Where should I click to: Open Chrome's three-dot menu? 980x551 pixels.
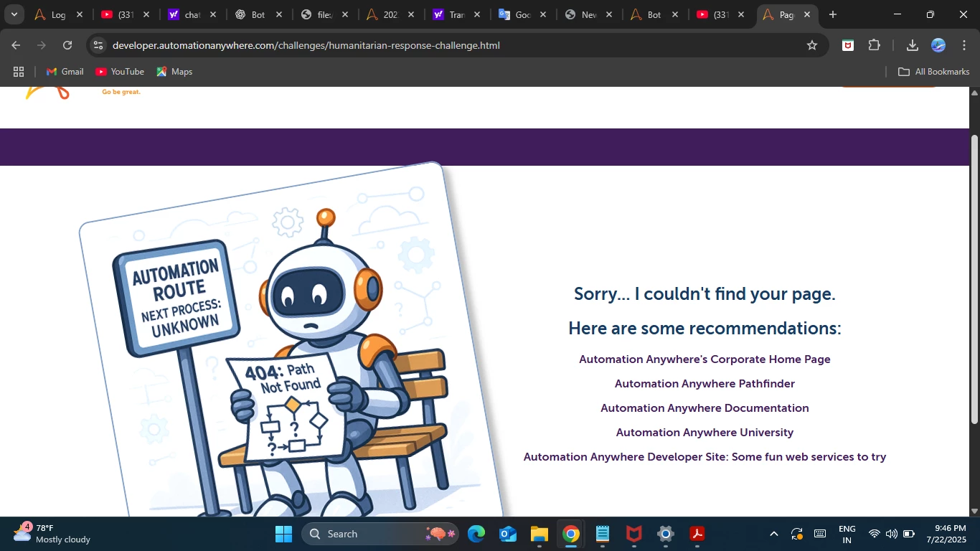click(964, 45)
